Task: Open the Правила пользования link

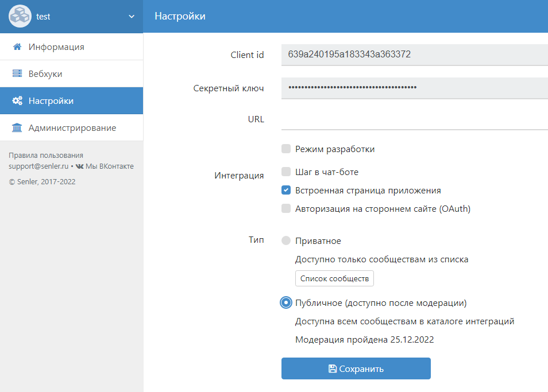Action: coord(46,155)
